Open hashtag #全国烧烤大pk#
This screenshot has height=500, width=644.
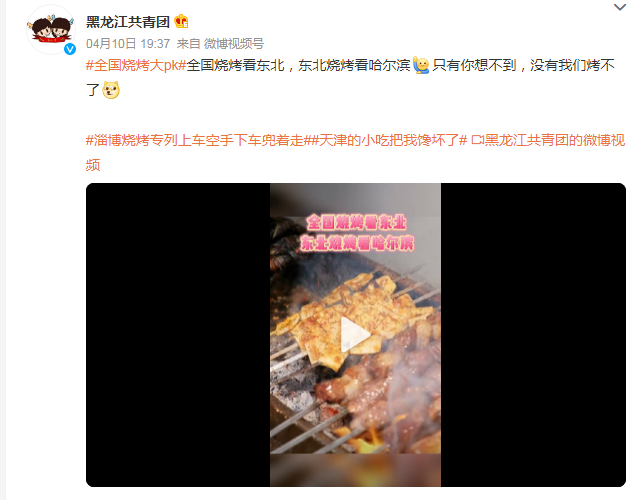click(x=136, y=65)
